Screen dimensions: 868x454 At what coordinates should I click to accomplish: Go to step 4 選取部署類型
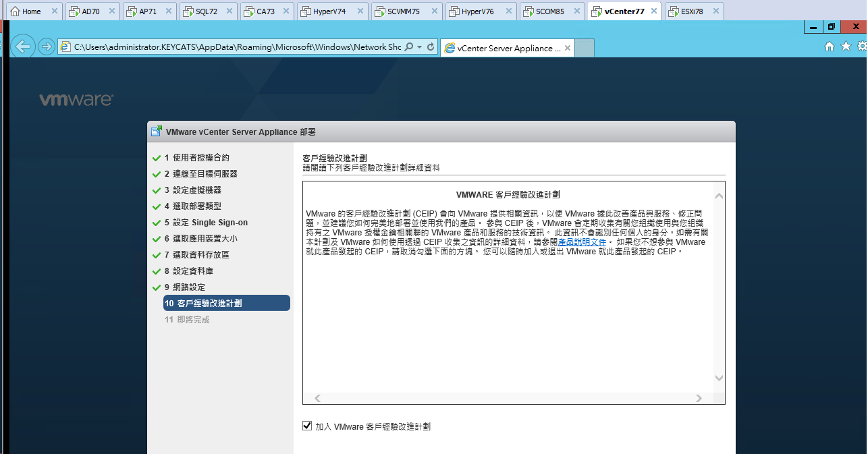coord(192,206)
